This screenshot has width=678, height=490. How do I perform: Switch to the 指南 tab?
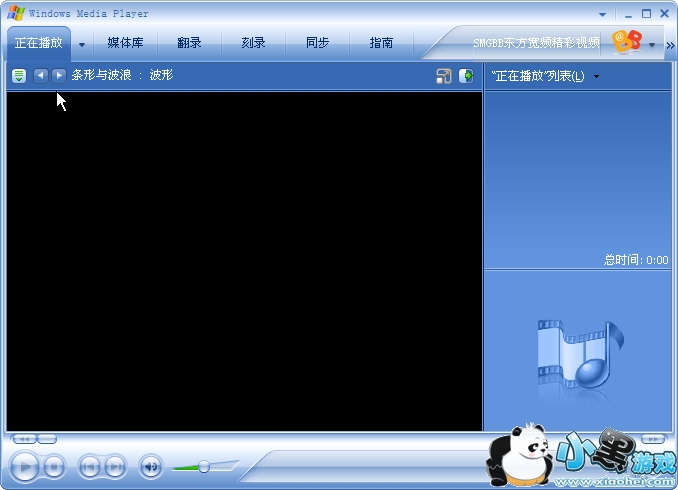(x=381, y=43)
